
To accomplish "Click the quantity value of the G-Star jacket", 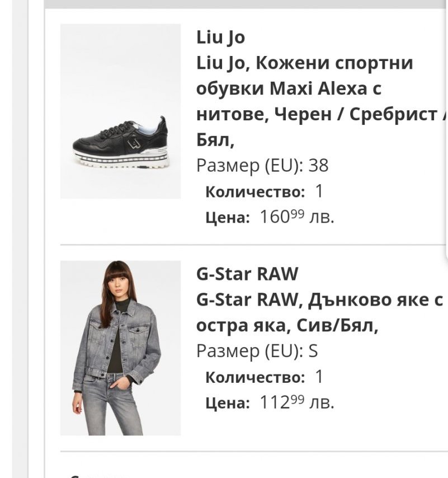I will tap(319, 377).
